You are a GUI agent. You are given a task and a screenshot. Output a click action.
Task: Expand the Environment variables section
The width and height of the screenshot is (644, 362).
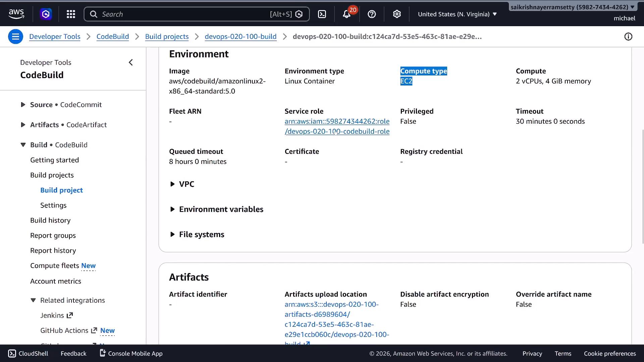pos(172,209)
